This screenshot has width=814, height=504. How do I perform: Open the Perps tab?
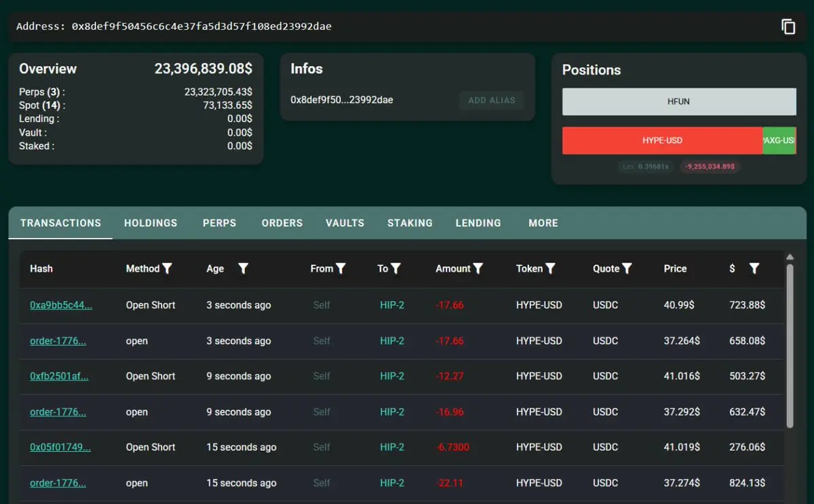(220, 222)
